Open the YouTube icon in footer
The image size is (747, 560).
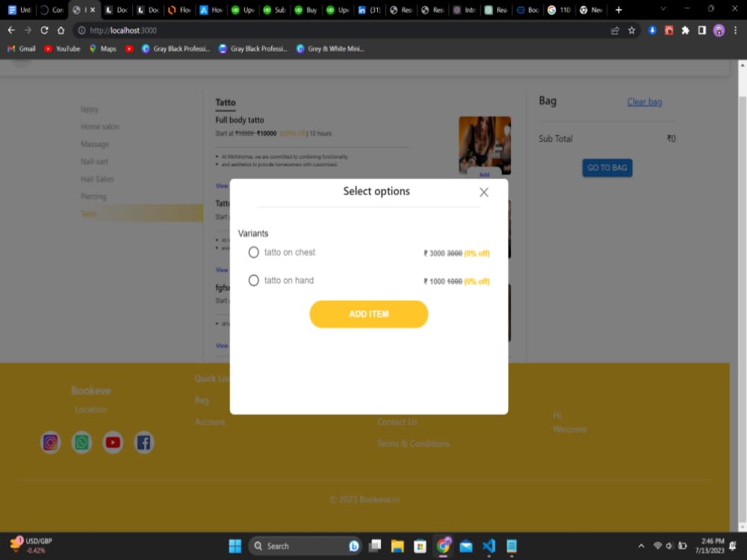[113, 442]
